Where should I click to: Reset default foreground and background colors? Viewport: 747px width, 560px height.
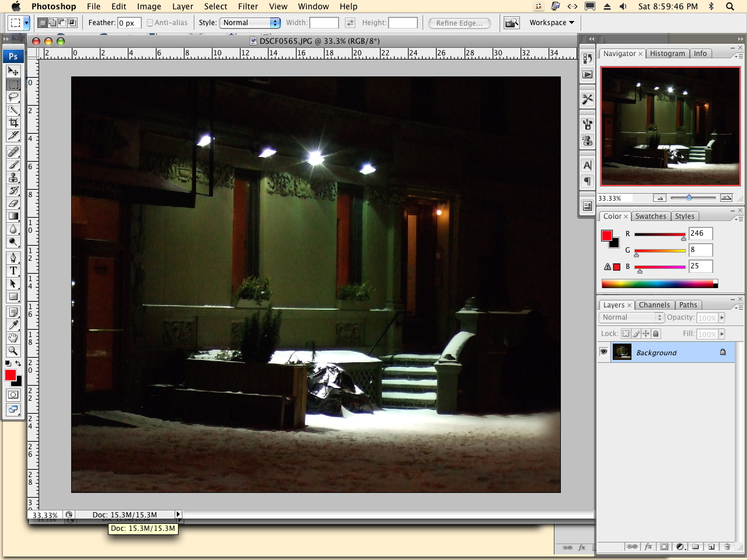tap(8, 363)
